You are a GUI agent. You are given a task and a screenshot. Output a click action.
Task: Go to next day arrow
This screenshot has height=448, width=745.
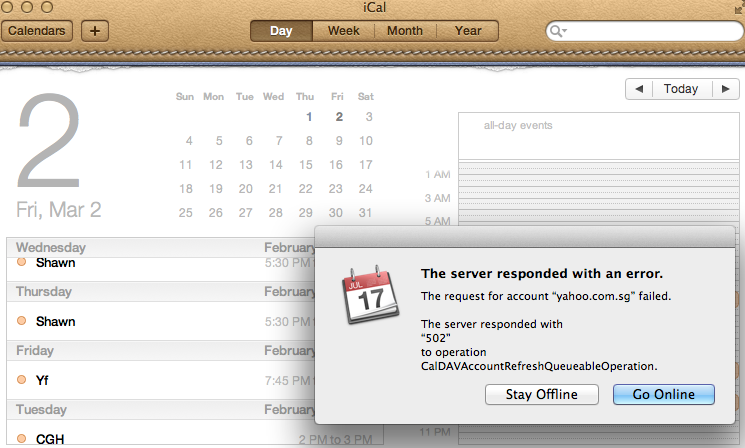[726, 89]
